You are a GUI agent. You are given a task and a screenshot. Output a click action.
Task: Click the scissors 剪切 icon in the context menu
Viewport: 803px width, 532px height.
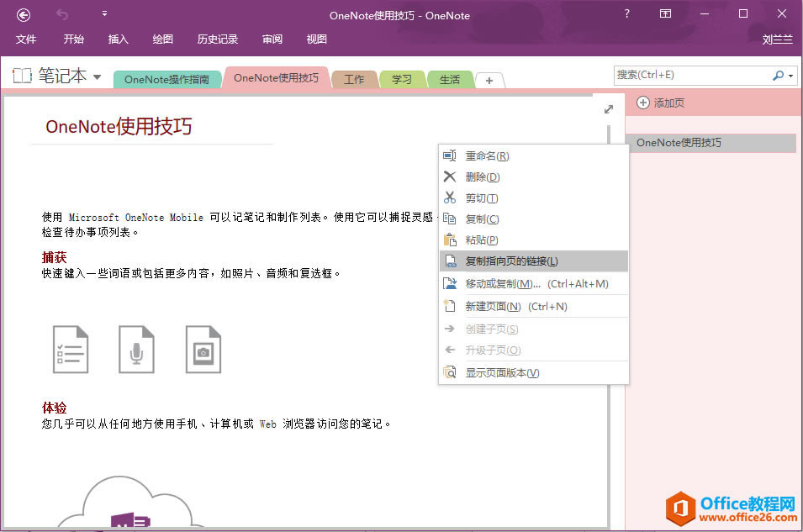pos(451,198)
